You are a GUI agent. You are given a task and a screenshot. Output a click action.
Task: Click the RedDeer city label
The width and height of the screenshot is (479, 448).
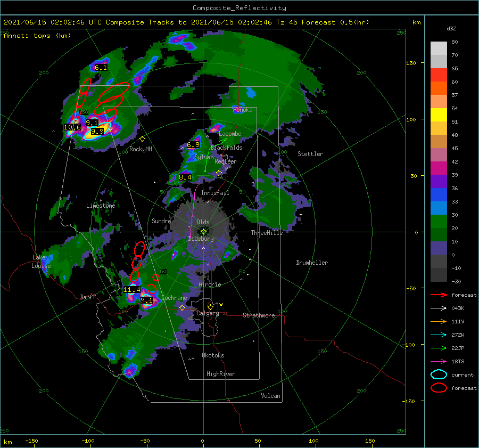pyautogui.click(x=226, y=161)
